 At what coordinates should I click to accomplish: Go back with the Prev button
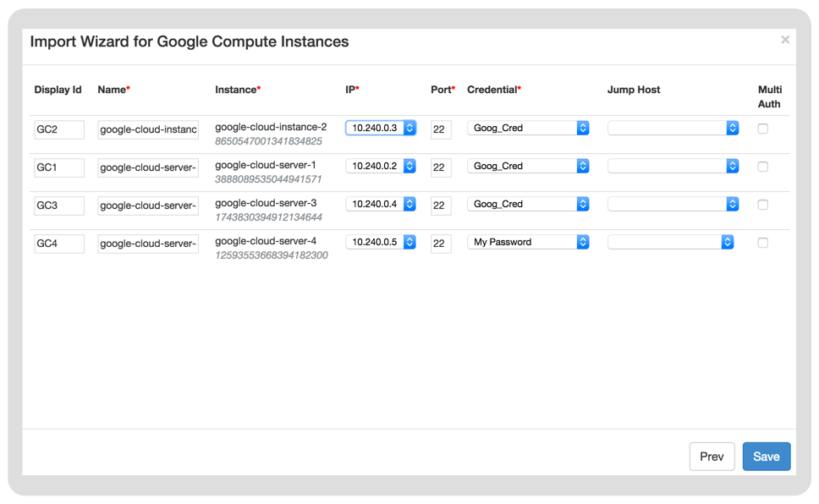(x=712, y=457)
